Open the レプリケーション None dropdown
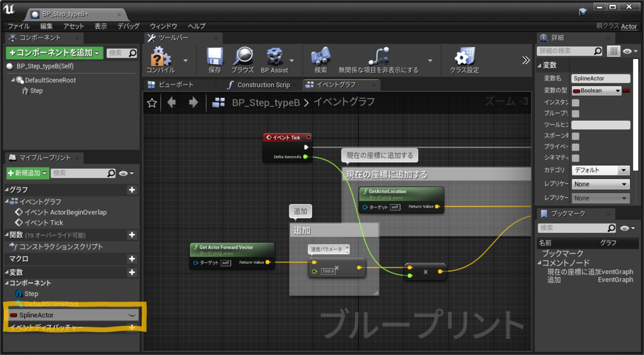 tap(600, 184)
